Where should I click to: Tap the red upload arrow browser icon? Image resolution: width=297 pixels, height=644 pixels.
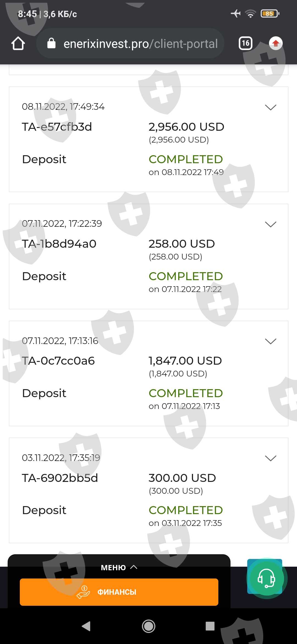[x=276, y=43]
